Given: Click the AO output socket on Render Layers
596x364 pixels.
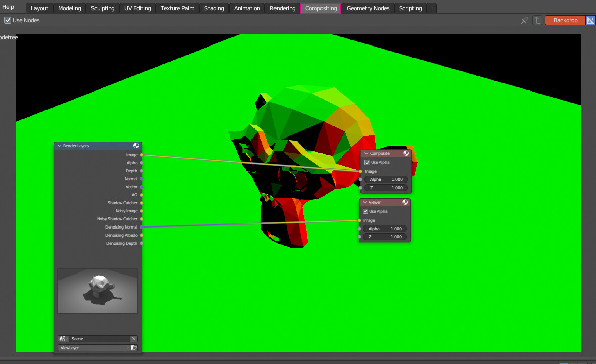Looking at the screenshot, I should (142, 195).
